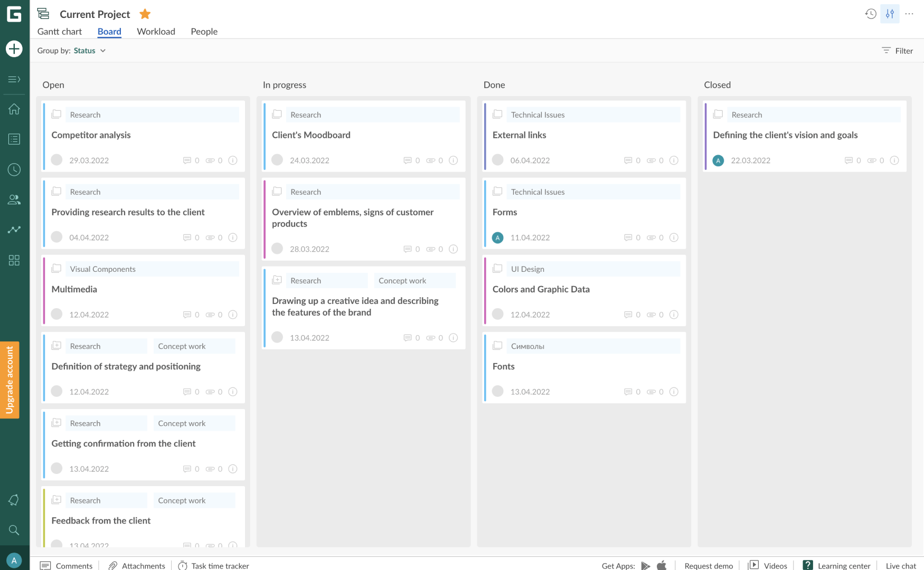Click the plus create-new button in sidebar
The width and height of the screenshot is (924, 570).
click(14, 49)
